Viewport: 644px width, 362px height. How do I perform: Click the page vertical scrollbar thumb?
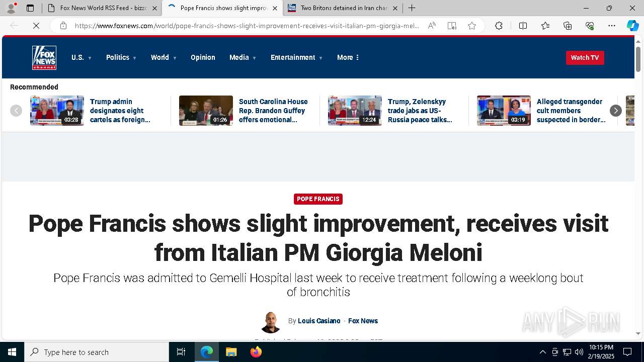(x=638, y=59)
